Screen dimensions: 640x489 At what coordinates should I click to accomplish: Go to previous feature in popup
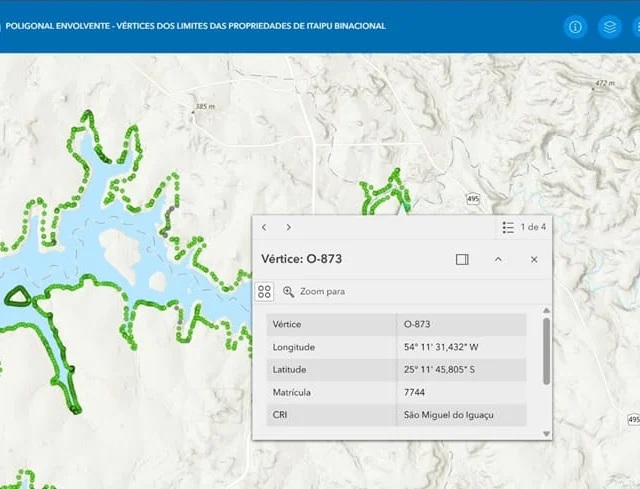[264, 227]
